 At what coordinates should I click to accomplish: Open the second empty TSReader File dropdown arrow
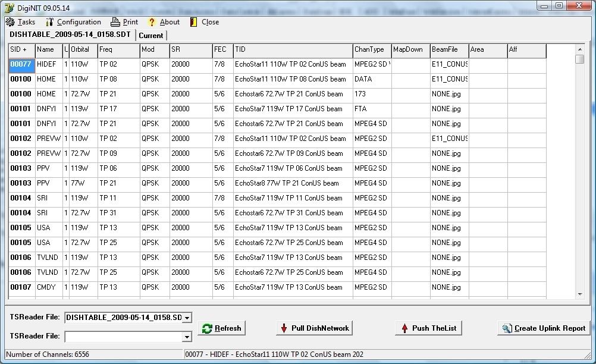[x=187, y=337]
